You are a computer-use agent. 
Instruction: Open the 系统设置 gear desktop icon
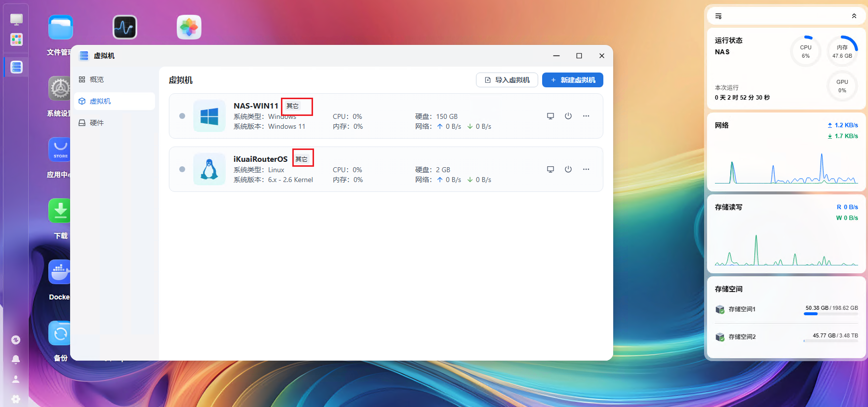tap(60, 88)
